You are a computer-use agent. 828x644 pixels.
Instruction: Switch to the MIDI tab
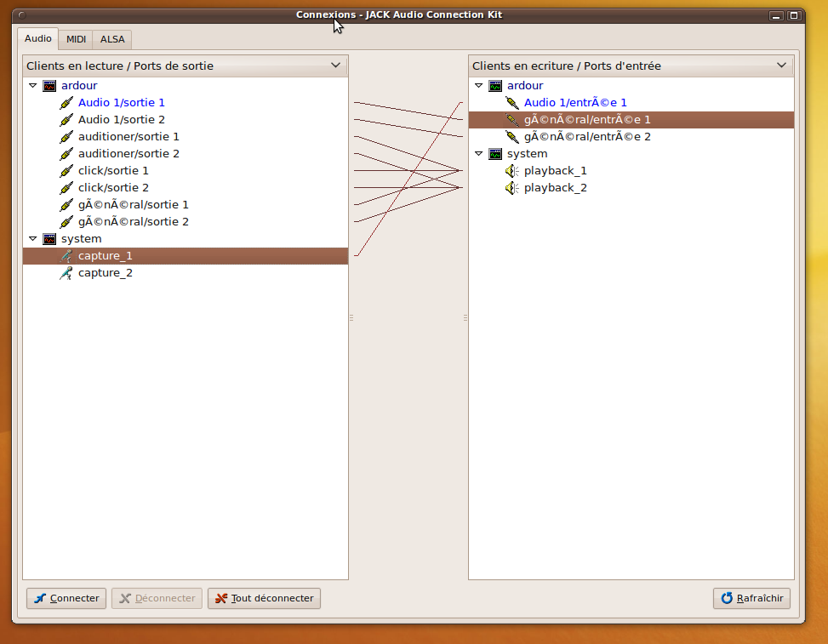[x=76, y=40]
